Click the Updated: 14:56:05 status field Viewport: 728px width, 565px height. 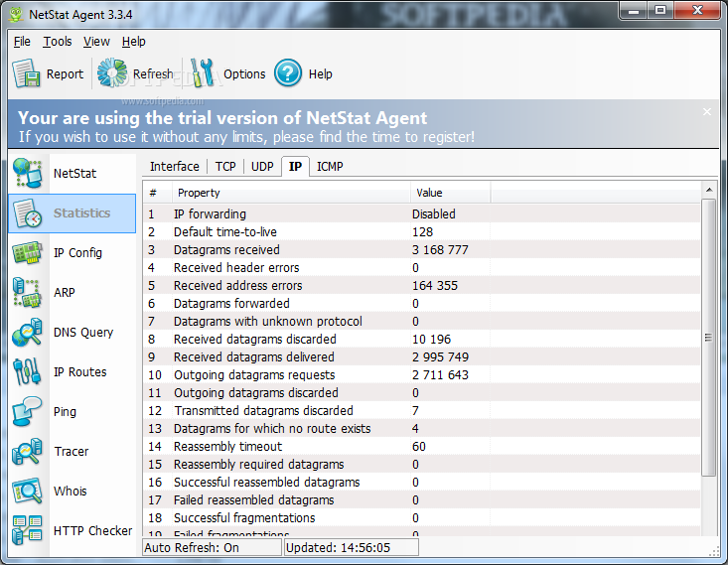pos(352,547)
